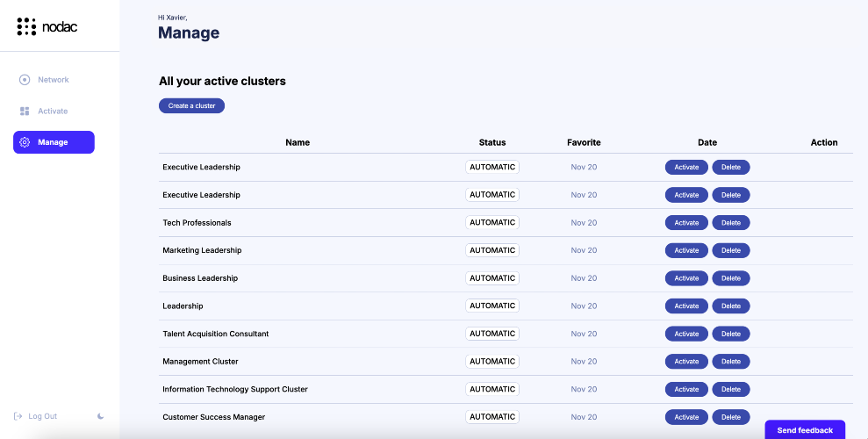Activate the Talent Acquisition Consultant cluster
868x439 pixels.
[x=686, y=334]
